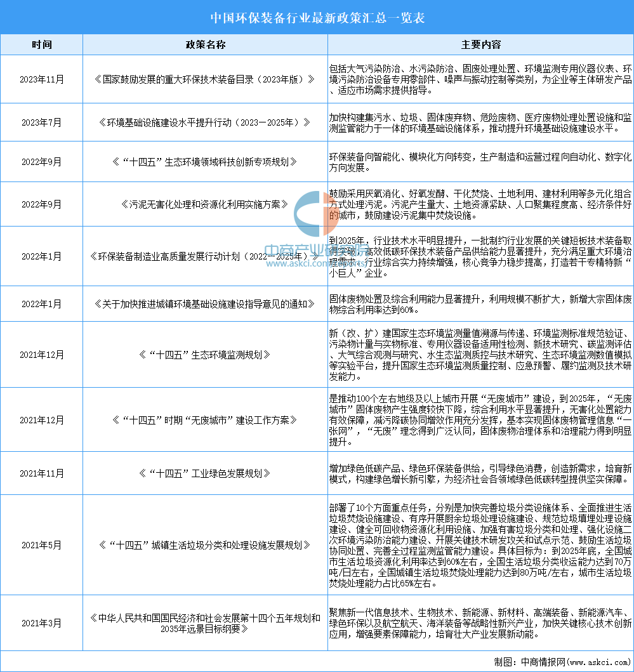Click content starting 鼓励采用厌氧消化、好氧发酵
634x672 pixels.
click(480, 204)
